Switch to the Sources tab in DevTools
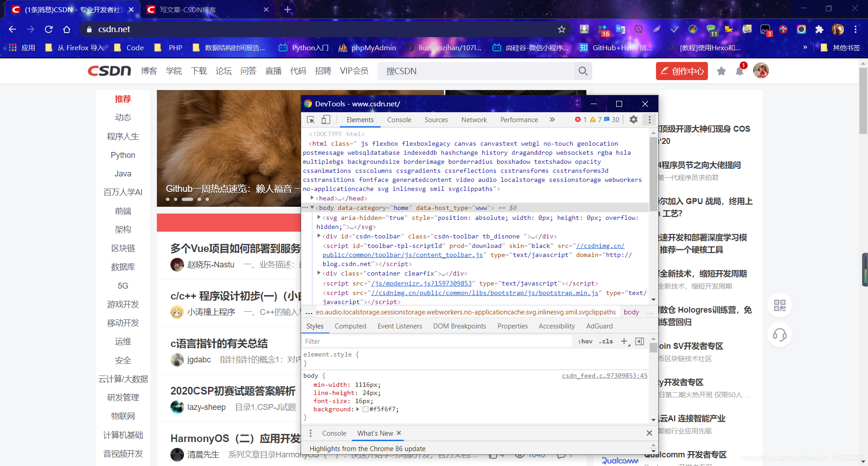Screen dimensions: 868x466 (x=436, y=120)
